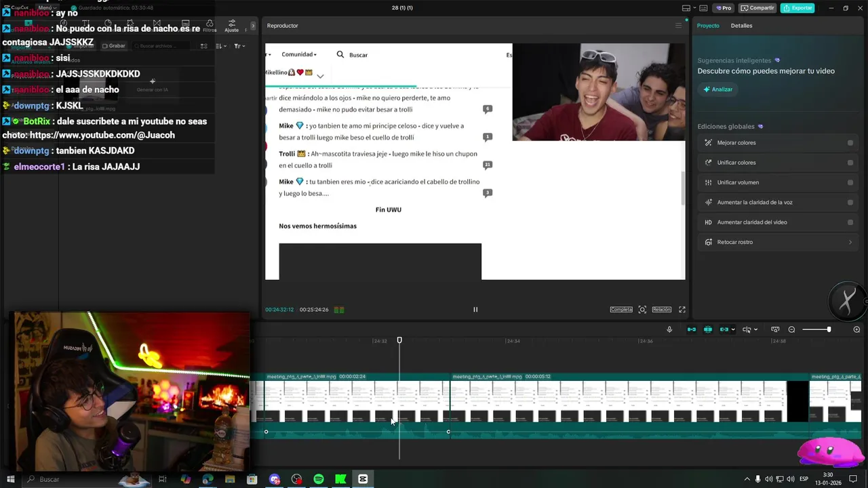Open the Windows Start menu

[x=10, y=479]
